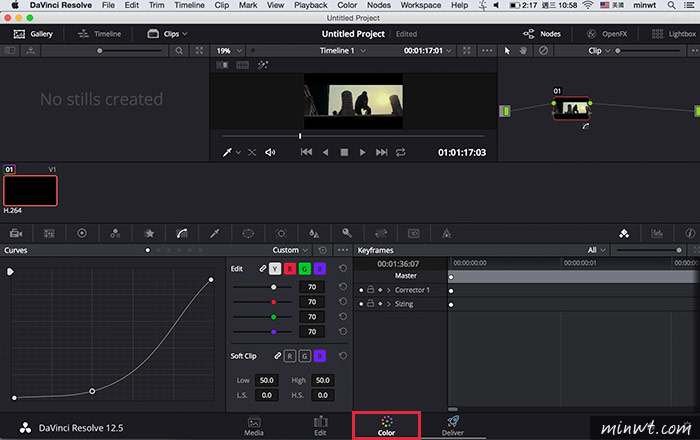Switch to the Deliver page
Image resolution: width=700 pixels, height=440 pixels.
[453, 426]
